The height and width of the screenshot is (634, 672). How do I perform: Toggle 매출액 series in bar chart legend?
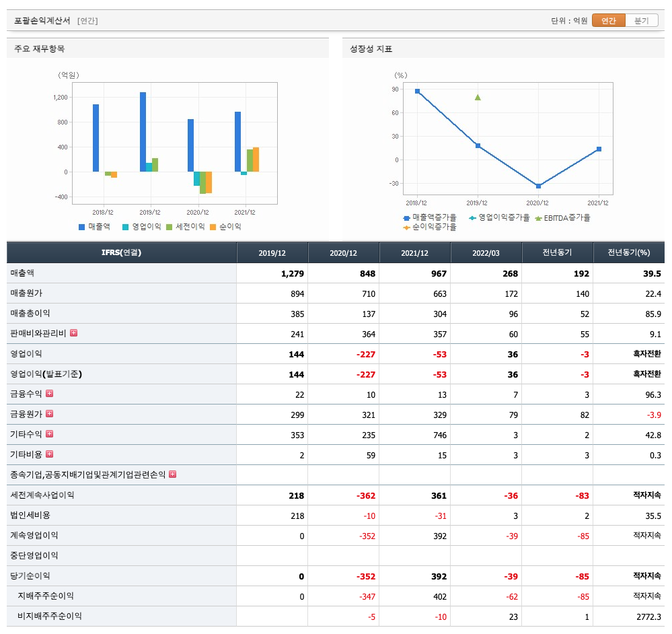pyautogui.click(x=94, y=227)
